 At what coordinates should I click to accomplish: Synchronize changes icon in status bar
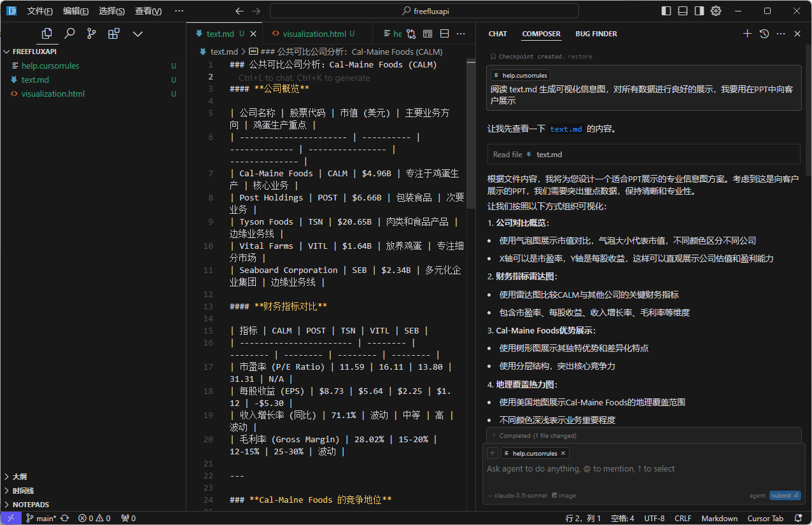coord(65,518)
